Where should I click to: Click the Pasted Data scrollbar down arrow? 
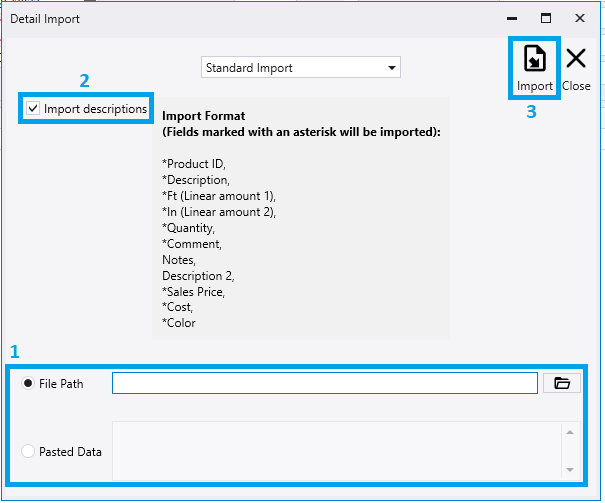[569, 469]
